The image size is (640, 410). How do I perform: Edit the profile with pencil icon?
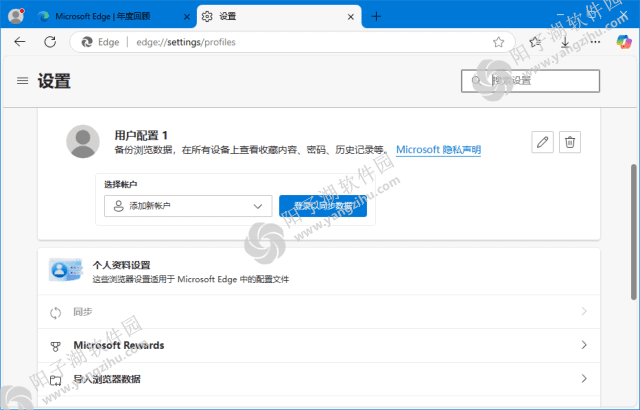tap(542, 142)
